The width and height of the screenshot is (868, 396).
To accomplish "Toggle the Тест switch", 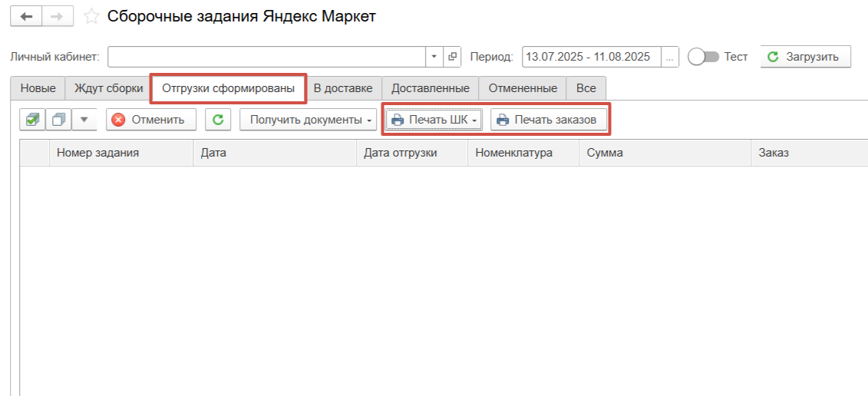I will point(703,57).
